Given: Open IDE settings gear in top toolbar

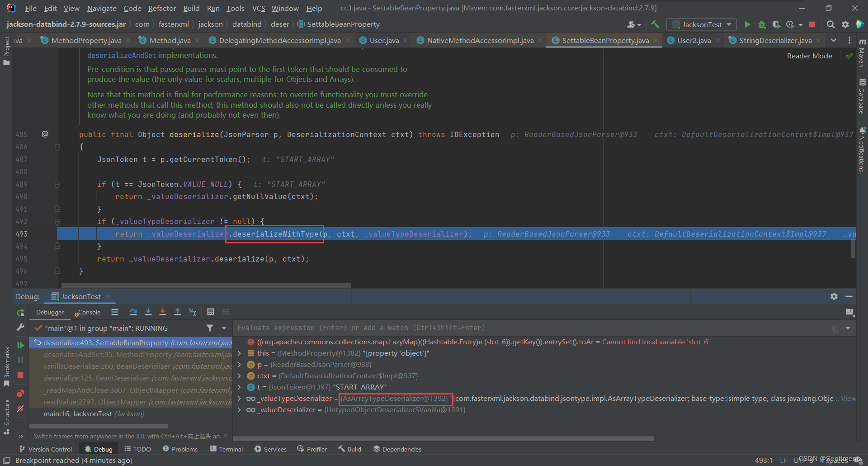Looking at the screenshot, I should [x=845, y=24].
